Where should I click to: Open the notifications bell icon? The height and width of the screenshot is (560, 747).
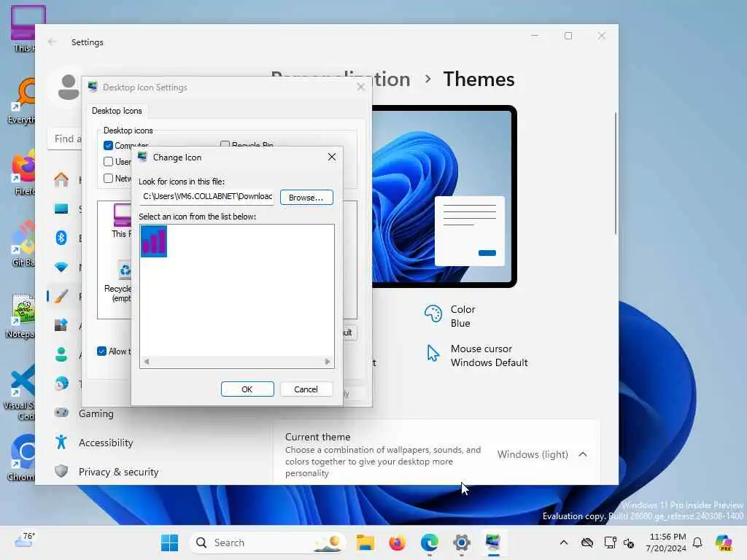click(697, 542)
